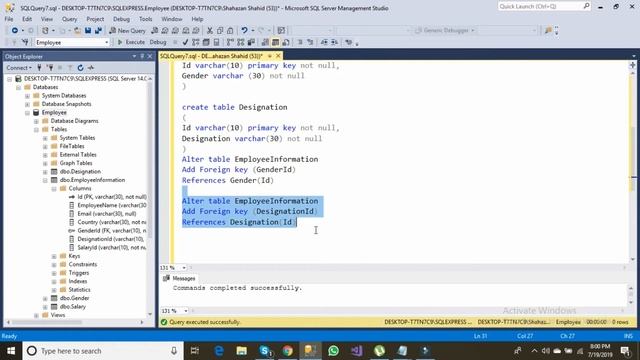The height and width of the screenshot is (360, 640).
Task: Open the Window menu
Action: (171, 19)
